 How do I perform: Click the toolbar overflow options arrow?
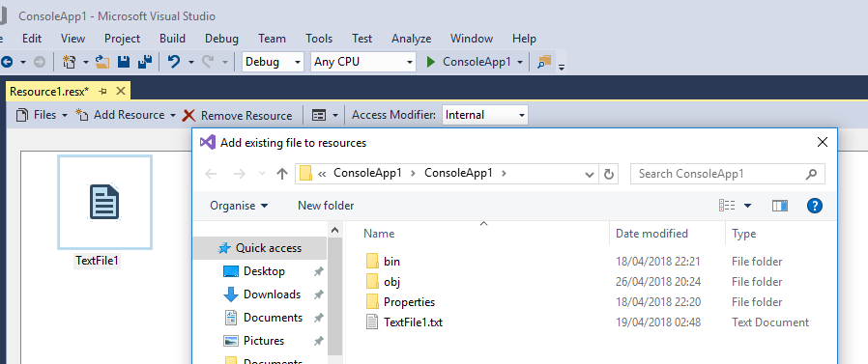click(562, 67)
